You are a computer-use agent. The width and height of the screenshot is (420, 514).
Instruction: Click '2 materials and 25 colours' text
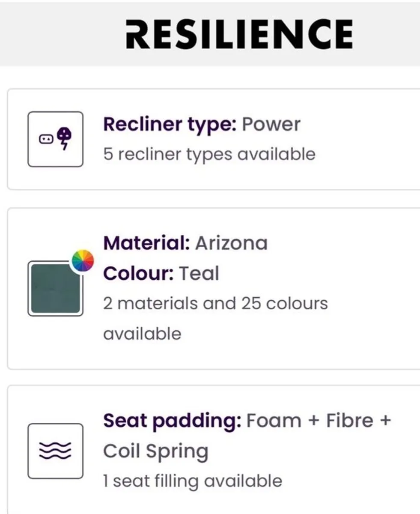coord(215,303)
